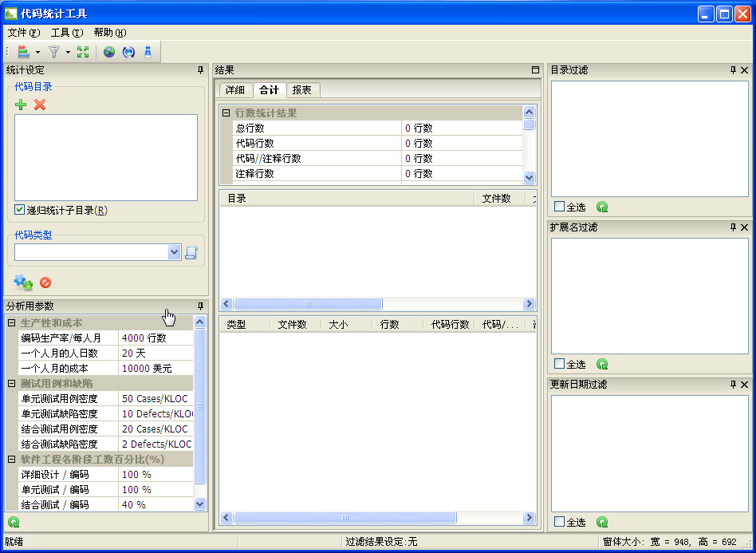This screenshot has height=553, width=756.
Task: Pin the 更新日期过滤 panel
Action: 734,384
